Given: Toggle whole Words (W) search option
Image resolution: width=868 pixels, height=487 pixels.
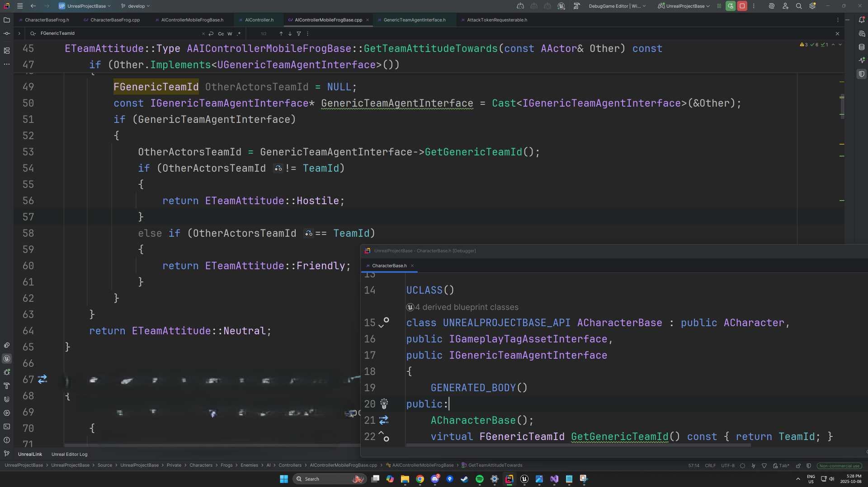Looking at the screenshot, I should [230, 33].
